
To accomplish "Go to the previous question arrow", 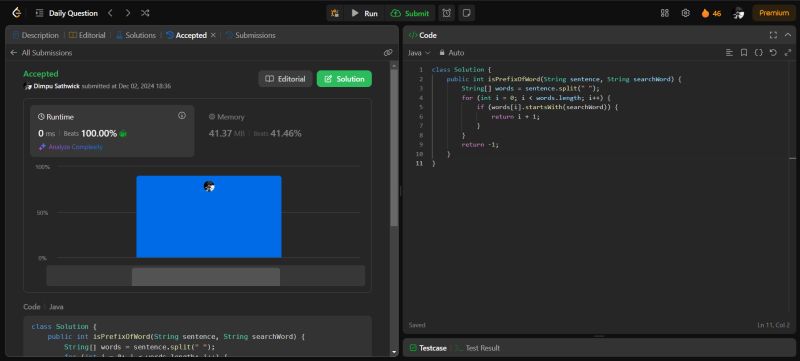I will point(110,13).
